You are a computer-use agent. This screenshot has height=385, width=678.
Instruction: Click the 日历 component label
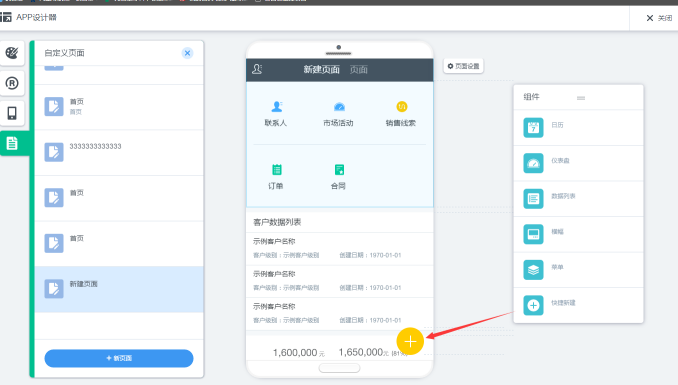point(557,125)
